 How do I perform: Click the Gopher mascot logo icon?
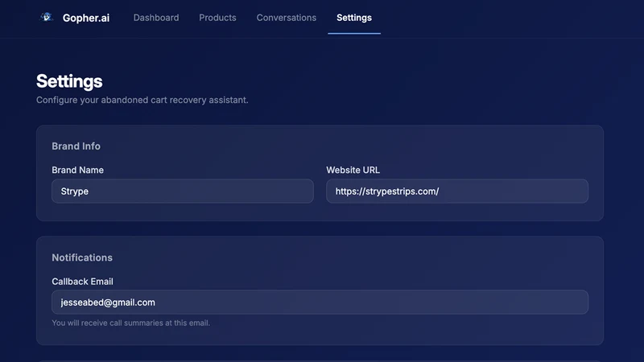point(47,17)
